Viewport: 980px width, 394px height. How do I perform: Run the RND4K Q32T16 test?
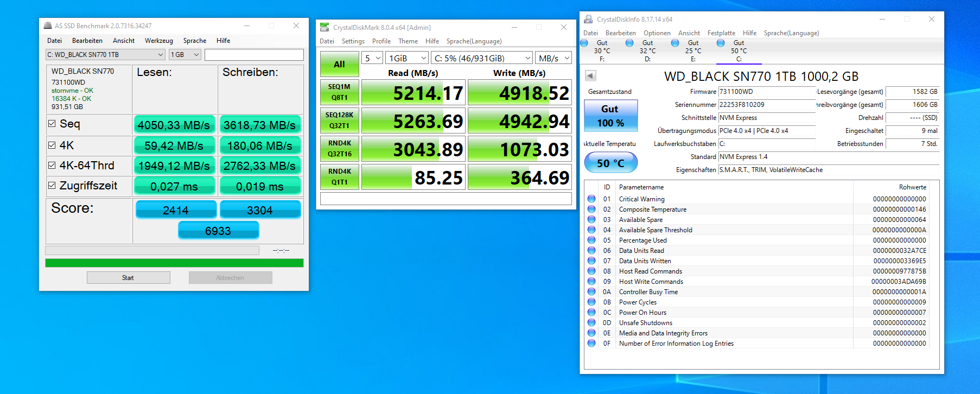[x=340, y=149]
